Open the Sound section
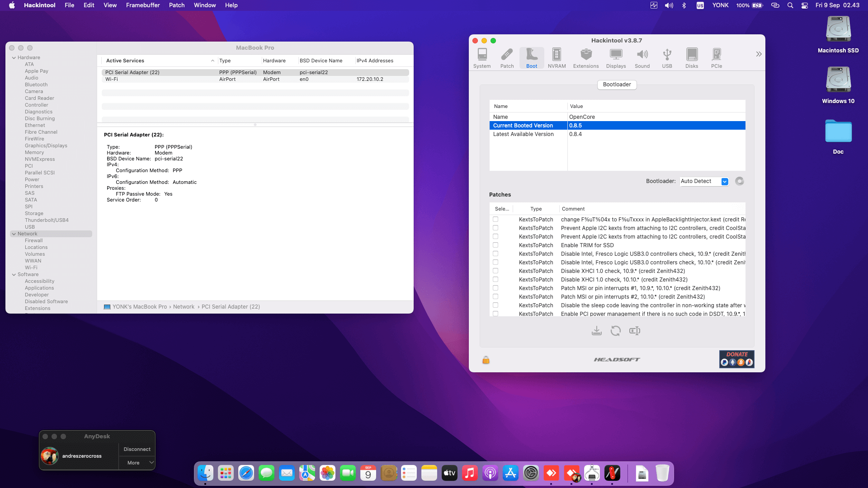868x488 pixels. pos(642,58)
